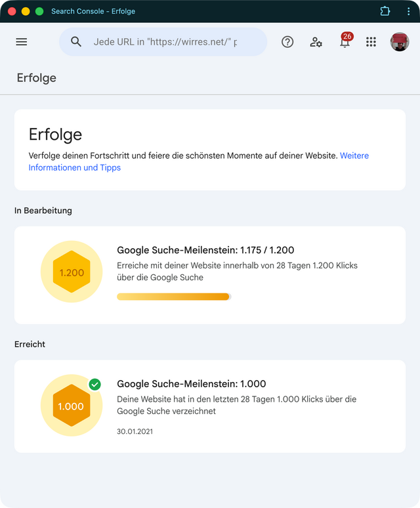Select the 'Google Suche-Meilenstein: 1.175 / 1.200' title
Image resolution: width=420 pixels, height=508 pixels.
(x=205, y=250)
